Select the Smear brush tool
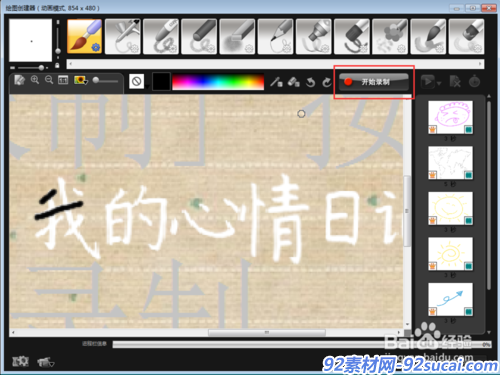The height and width of the screenshot is (375, 500). tap(428, 36)
